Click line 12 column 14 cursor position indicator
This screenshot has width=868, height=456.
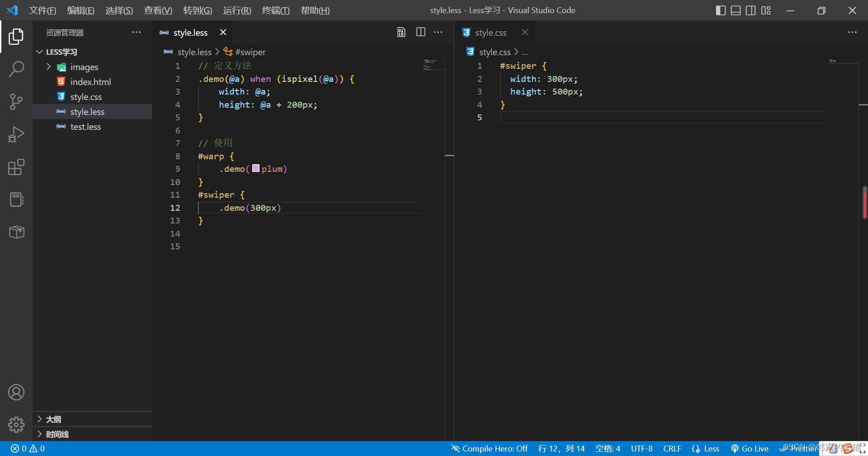pos(561,449)
